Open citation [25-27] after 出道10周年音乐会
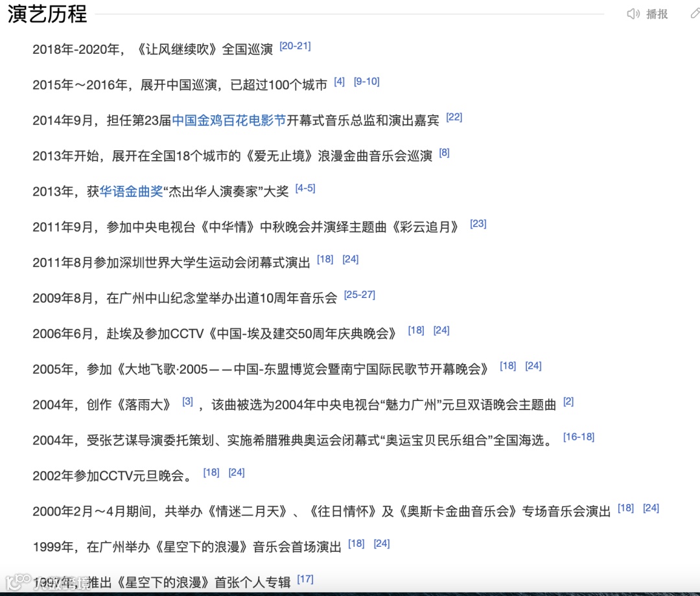Image resolution: width=700 pixels, height=596 pixels. coord(359,295)
